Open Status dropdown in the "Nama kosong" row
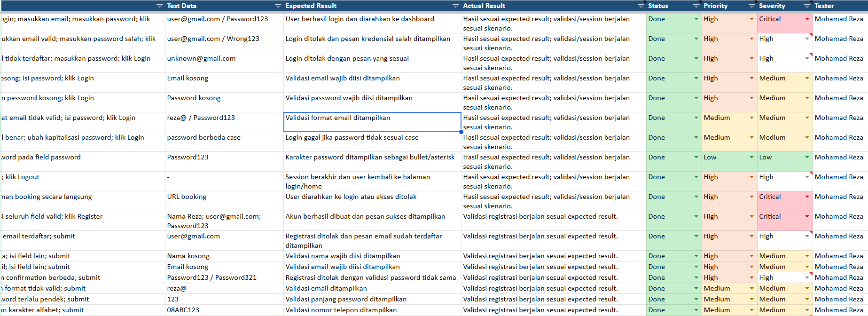The image size is (868, 316). (696, 256)
